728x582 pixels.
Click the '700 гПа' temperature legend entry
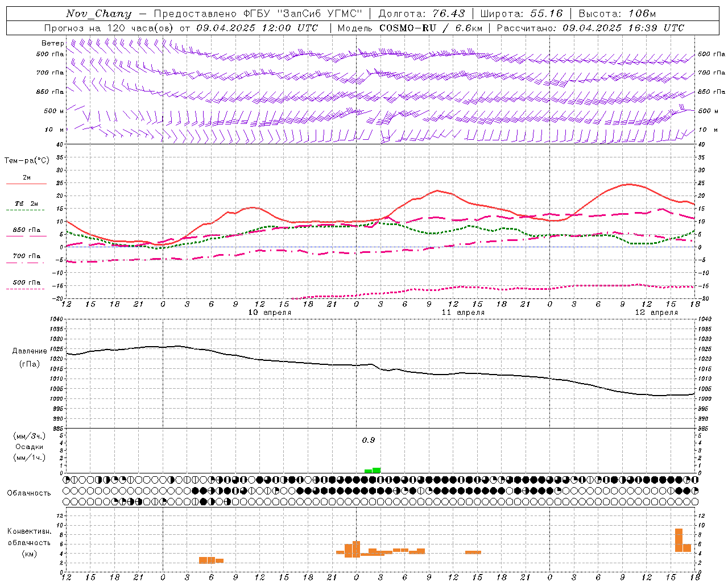27,256
